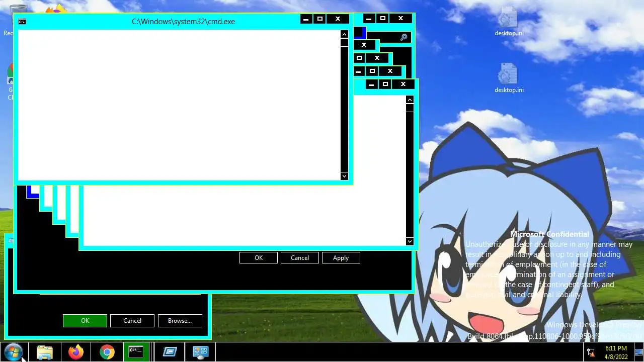Close the C:\Windows\system32\cmd.exe window
Screen dimensions: 644x362
click(338, 19)
